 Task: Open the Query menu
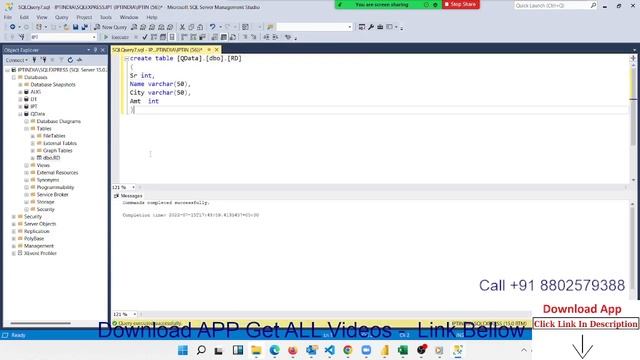click(62, 17)
